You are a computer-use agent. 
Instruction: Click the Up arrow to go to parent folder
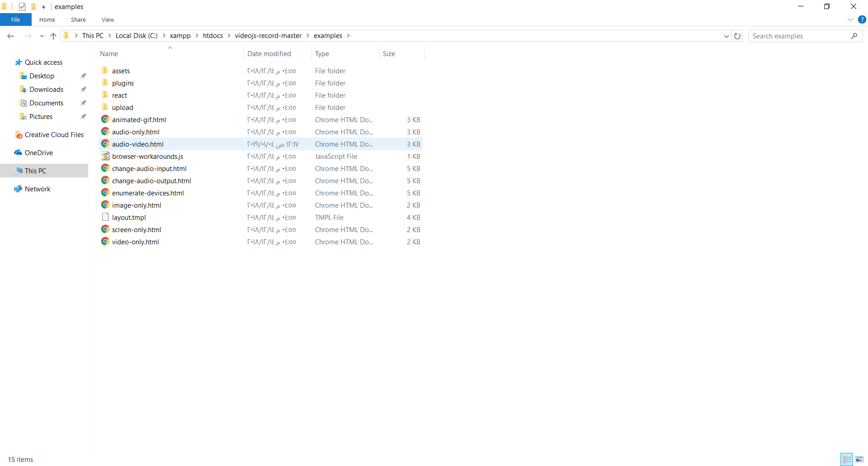(53, 36)
